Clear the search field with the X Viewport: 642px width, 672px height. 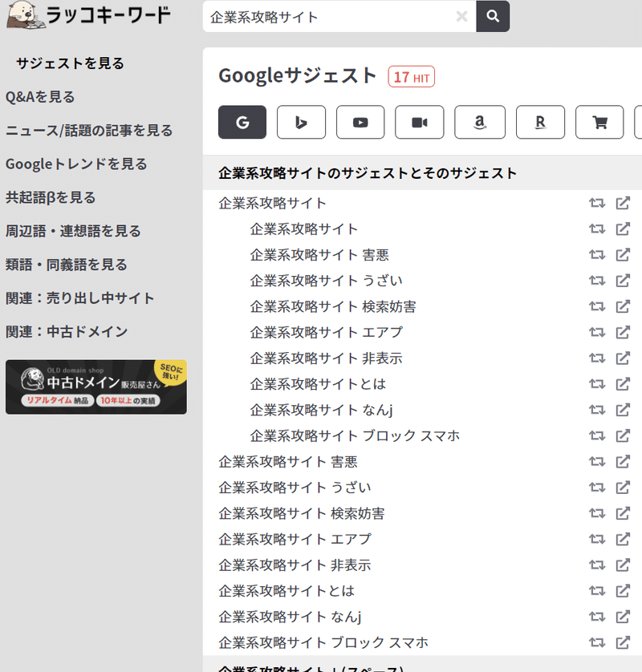click(461, 16)
